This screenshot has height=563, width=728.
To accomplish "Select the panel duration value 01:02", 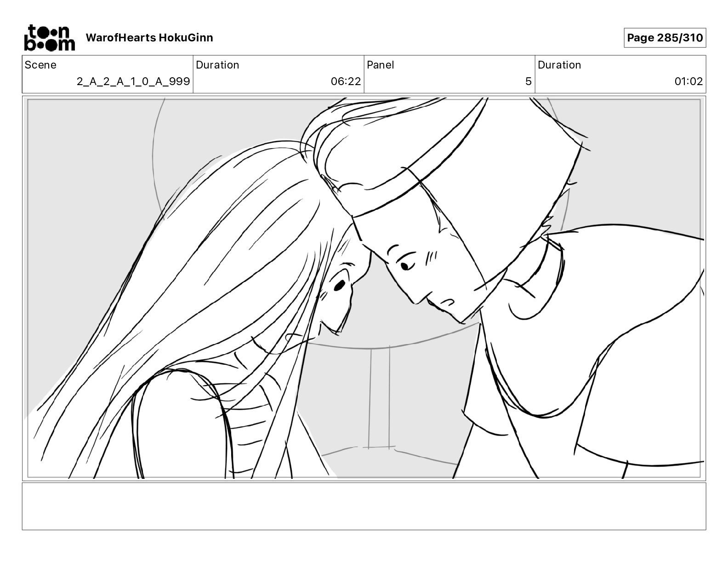I will click(688, 81).
